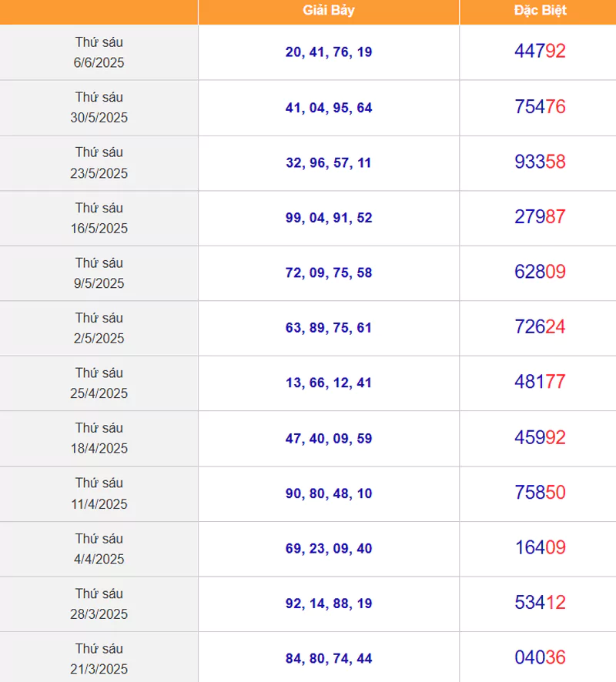
Task: Click special prize number 93358
Action: tap(540, 162)
